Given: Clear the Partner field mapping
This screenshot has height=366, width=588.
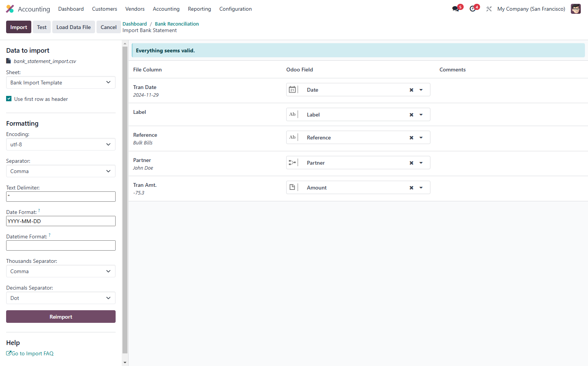Looking at the screenshot, I should coord(411,163).
